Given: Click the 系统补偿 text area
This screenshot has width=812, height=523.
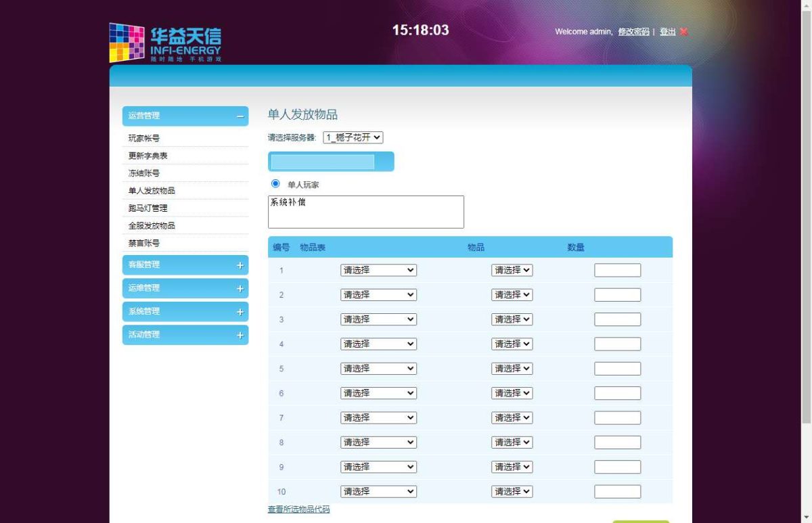Looking at the screenshot, I should click(366, 212).
